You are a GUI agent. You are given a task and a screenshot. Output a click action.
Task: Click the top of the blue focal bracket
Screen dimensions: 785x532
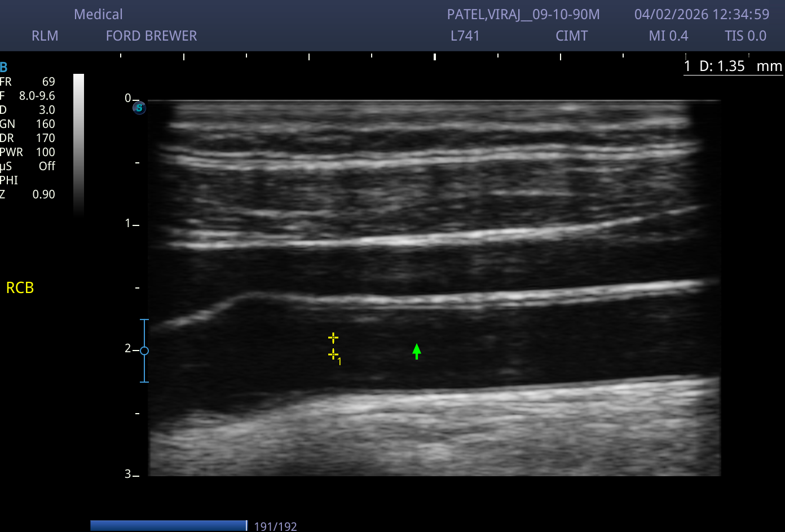(144, 320)
